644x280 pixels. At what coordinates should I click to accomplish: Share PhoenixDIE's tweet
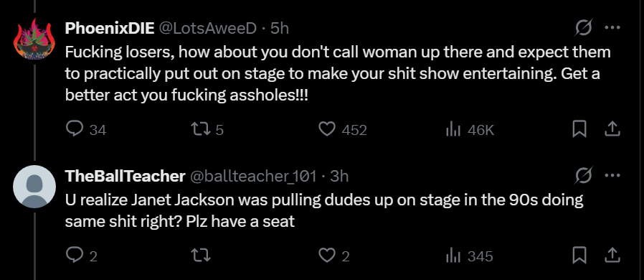click(x=612, y=129)
